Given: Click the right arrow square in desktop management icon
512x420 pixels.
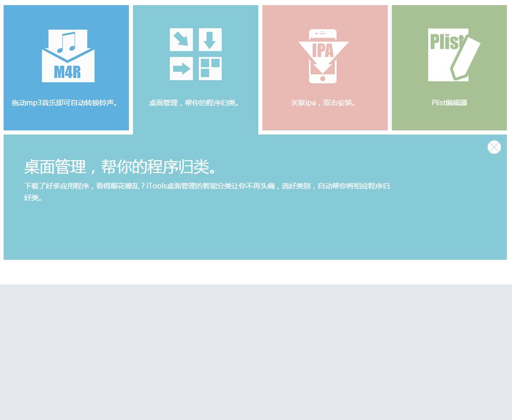Looking at the screenshot, I should pyautogui.click(x=181, y=69).
